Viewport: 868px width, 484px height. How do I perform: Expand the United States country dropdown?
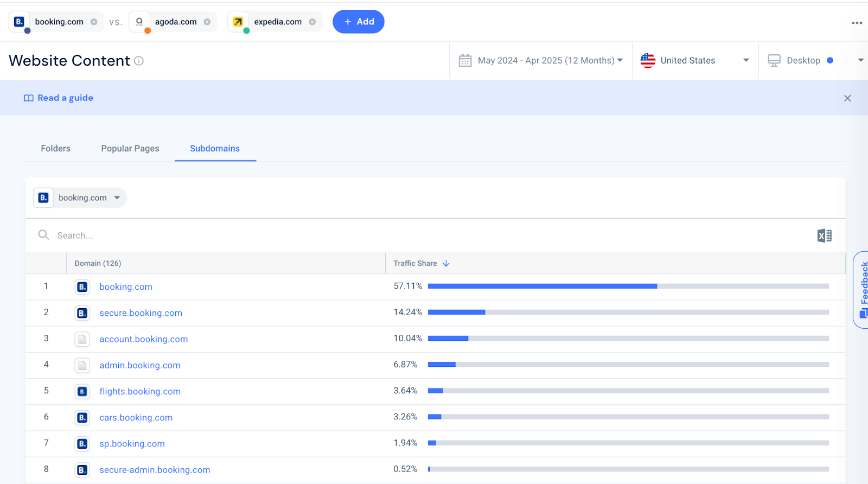point(746,60)
